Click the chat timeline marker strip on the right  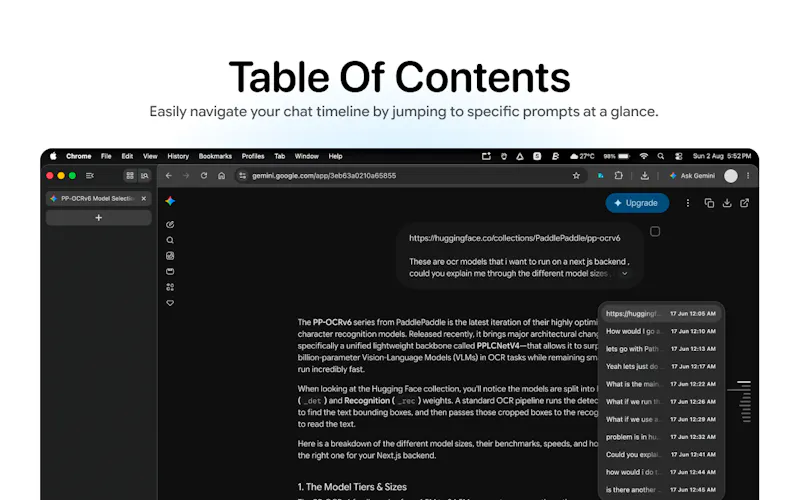[745, 402]
